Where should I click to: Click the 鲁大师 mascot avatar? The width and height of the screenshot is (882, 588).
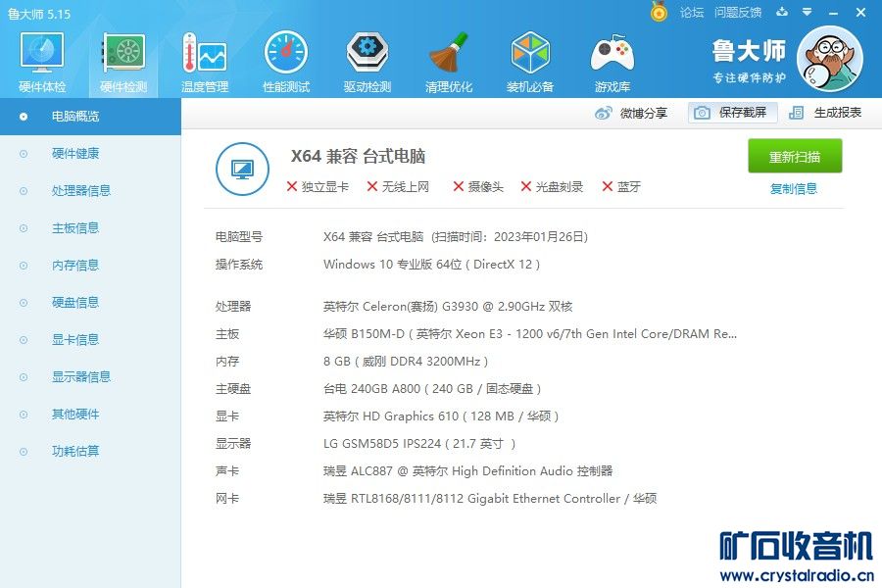click(830, 59)
